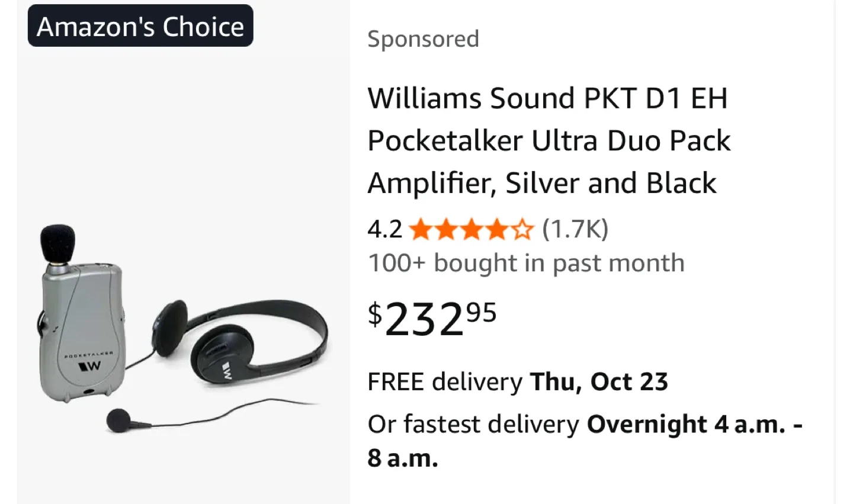Click the Thu, Oct 23 delivery date
The height and width of the screenshot is (504, 853).
tap(599, 382)
